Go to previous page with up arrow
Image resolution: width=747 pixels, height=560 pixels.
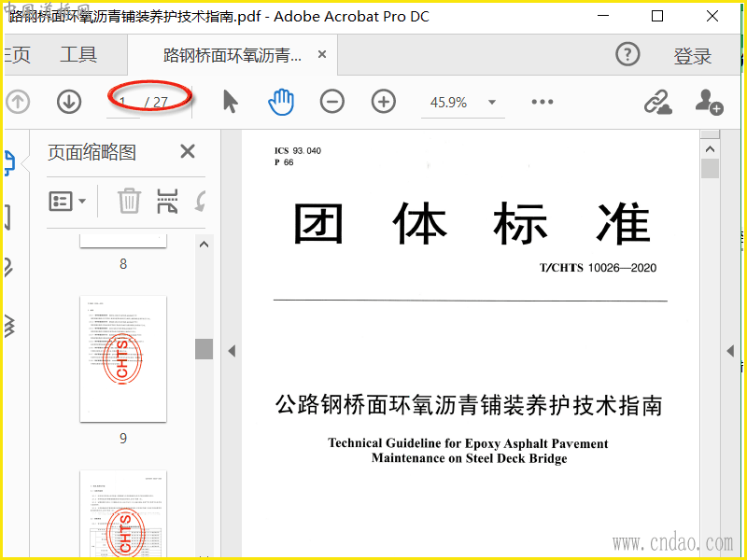point(18,102)
